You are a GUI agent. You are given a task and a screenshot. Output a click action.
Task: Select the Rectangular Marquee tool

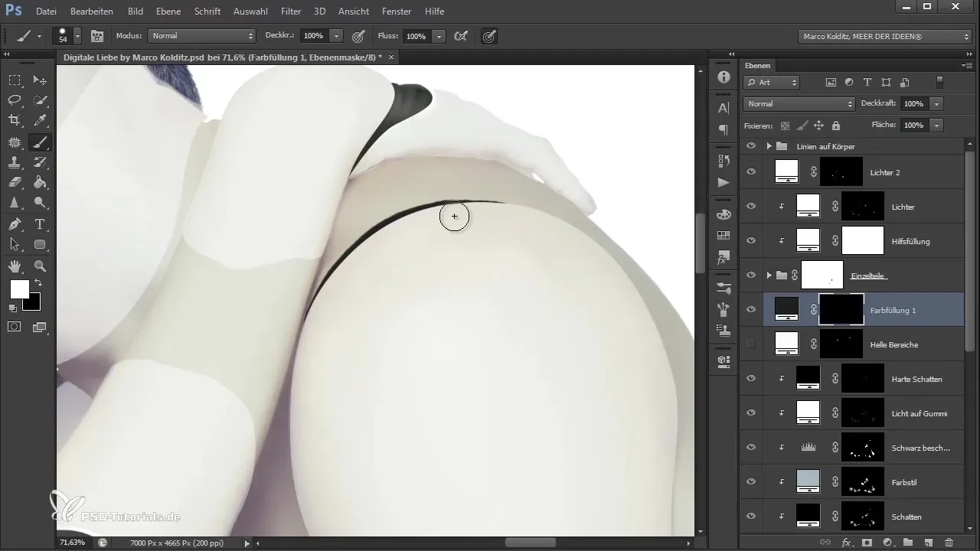[15, 80]
